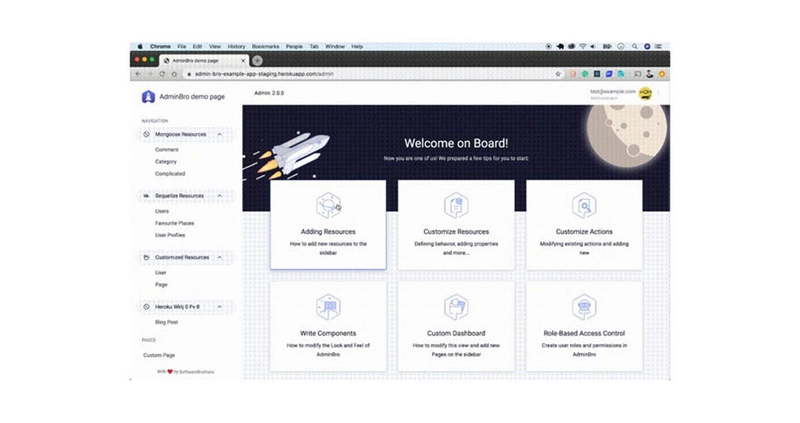Open the Chrome menu in menu bar
This screenshot has height=423, width=800.
tap(160, 46)
